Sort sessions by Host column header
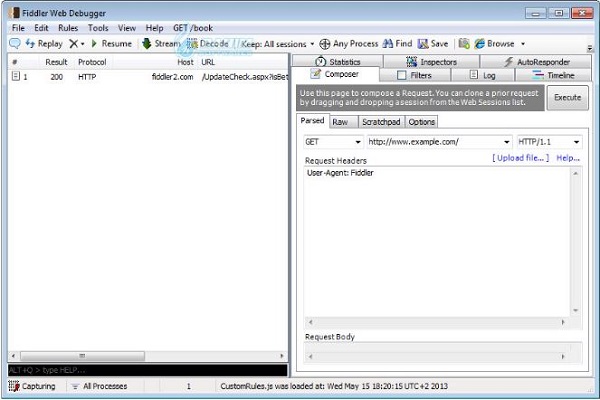Screen dimensions: 600x400 (x=185, y=62)
